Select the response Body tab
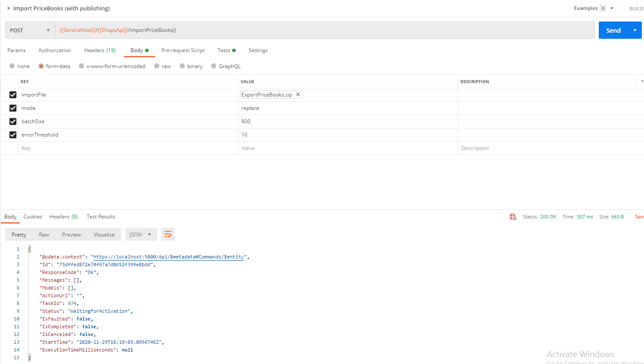The width and height of the screenshot is (644, 364). point(10,217)
